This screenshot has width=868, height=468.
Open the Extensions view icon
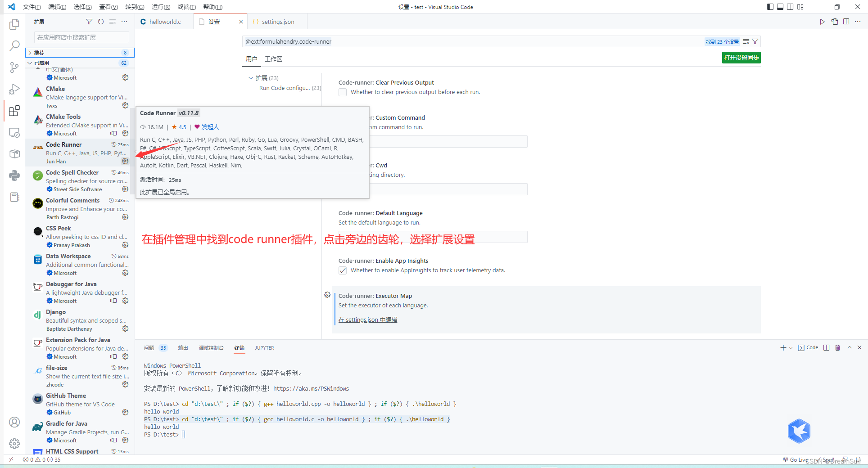[x=14, y=111]
